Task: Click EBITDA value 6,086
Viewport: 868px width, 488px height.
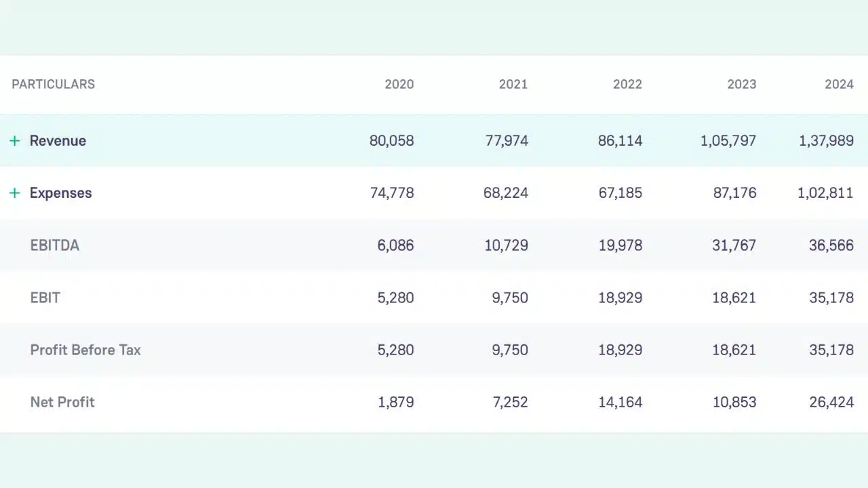Action: coord(396,245)
